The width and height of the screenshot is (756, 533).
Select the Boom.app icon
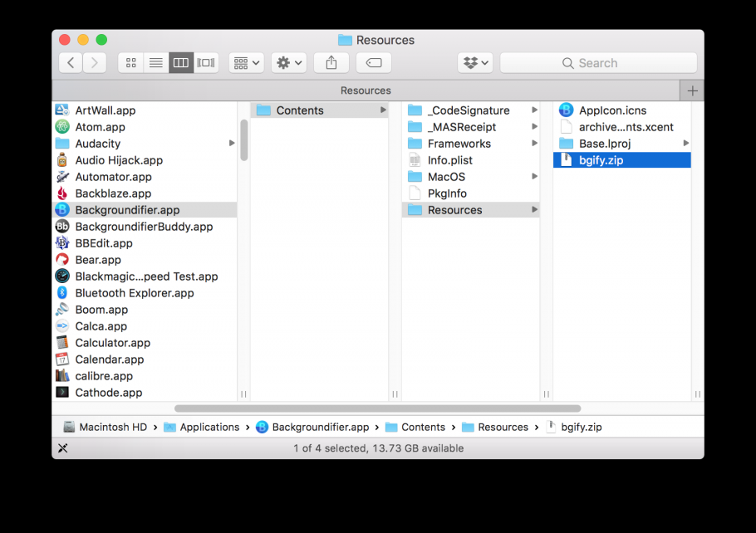(x=62, y=310)
